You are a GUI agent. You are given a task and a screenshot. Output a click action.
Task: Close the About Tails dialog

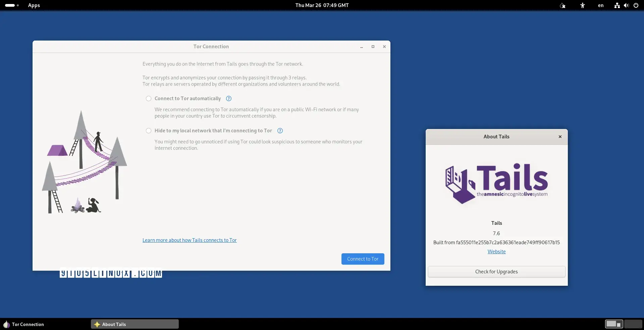point(560,137)
